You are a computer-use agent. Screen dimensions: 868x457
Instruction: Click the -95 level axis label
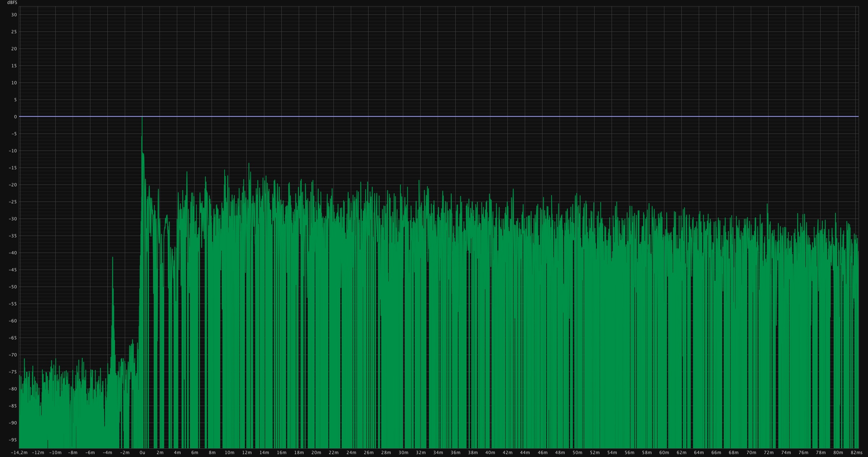(x=13, y=440)
